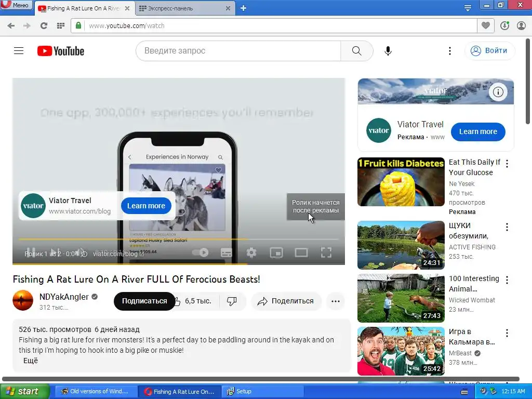Open the Viator logo in sidebar ad

click(379, 130)
